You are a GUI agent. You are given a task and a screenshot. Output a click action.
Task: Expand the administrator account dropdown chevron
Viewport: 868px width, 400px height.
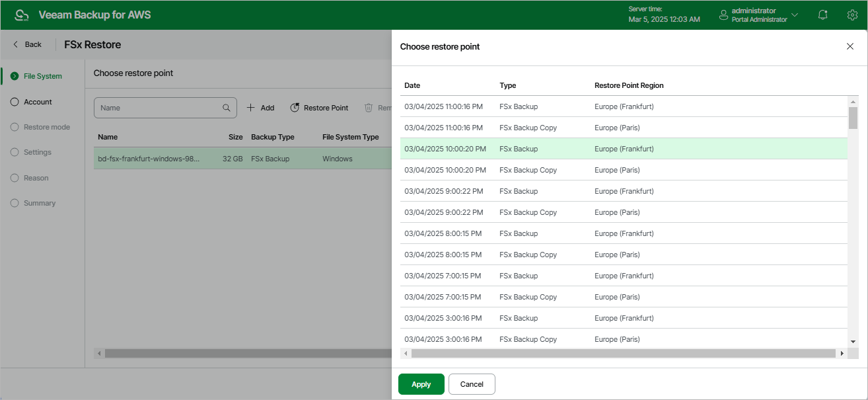pyautogui.click(x=795, y=15)
